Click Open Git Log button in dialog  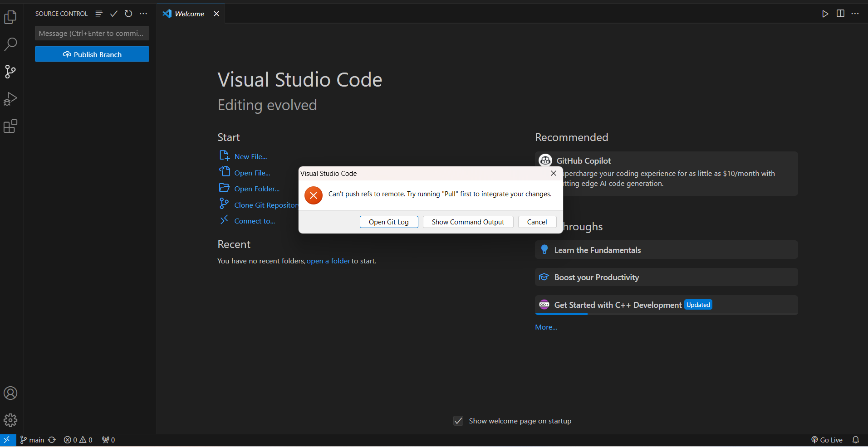pos(389,222)
